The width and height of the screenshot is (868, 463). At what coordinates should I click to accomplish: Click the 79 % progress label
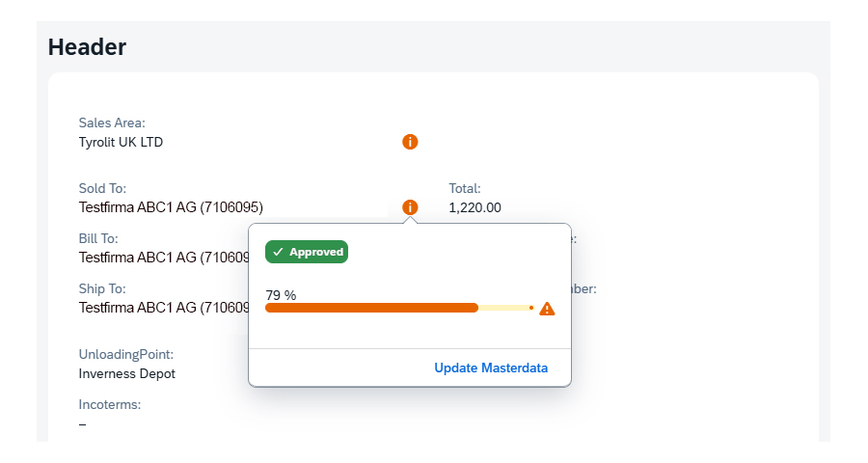click(281, 294)
